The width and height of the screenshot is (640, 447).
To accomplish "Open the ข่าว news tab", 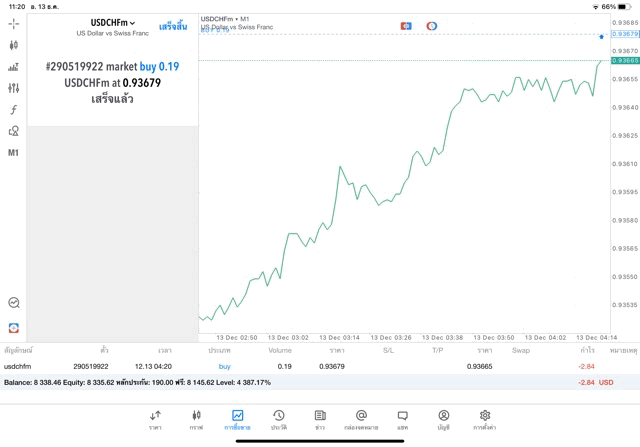I will tap(320, 420).
